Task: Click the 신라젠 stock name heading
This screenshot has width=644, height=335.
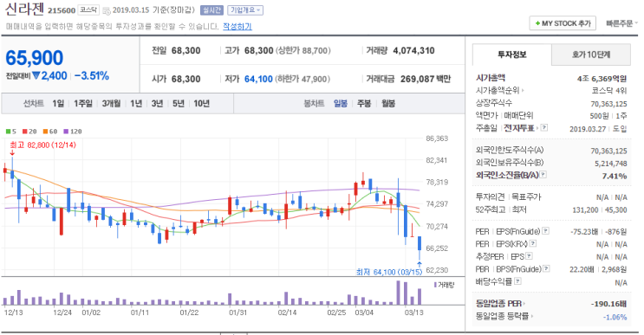Action: [23, 9]
